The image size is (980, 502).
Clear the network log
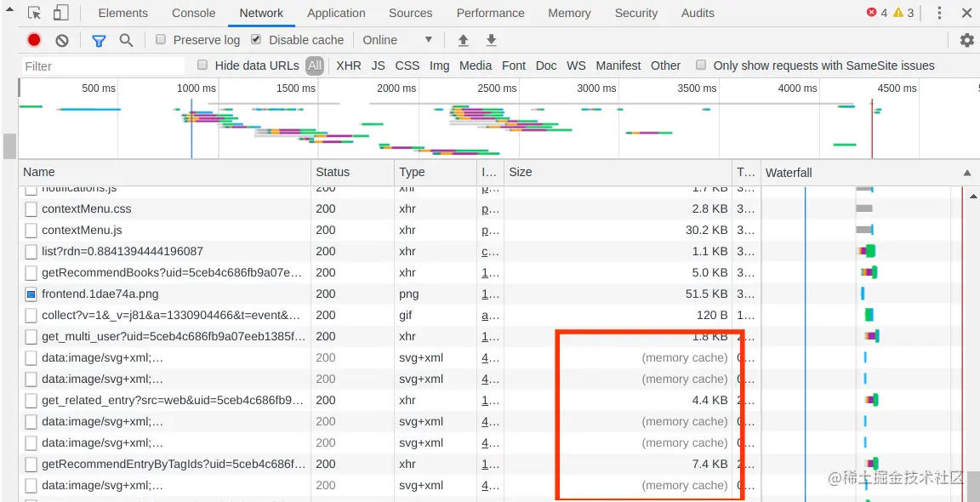[62, 40]
